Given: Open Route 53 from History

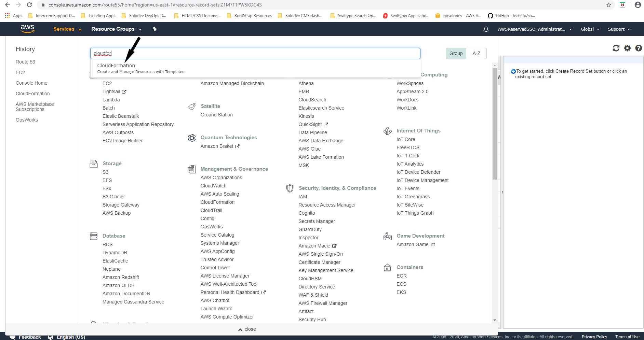Looking at the screenshot, I should coord(25,62).
